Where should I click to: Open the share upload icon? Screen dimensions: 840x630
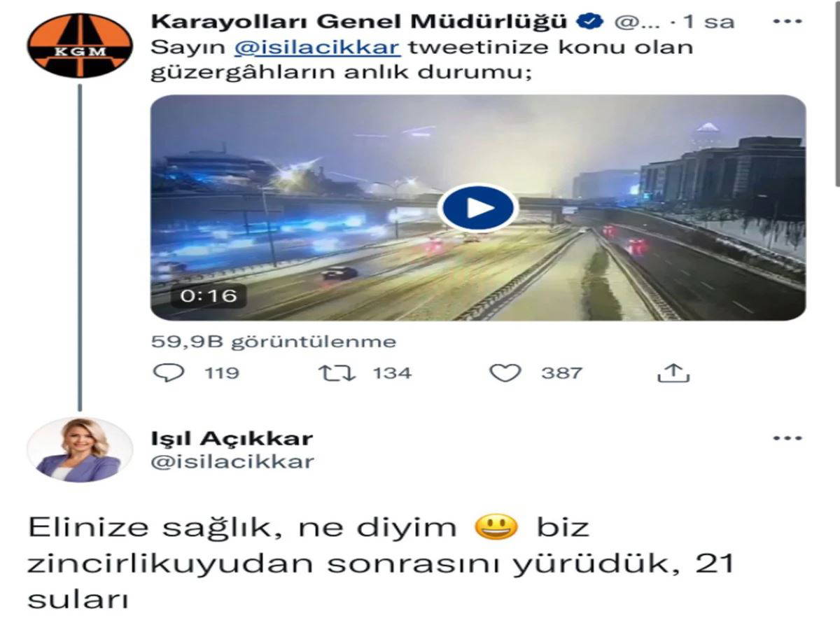pos(673,372)
